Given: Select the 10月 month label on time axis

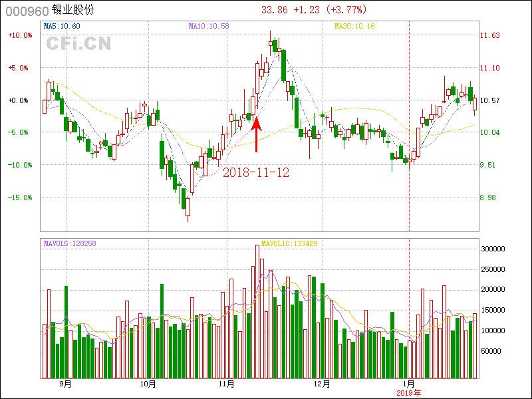Looking at the screenshot, I should click(148, 384).
